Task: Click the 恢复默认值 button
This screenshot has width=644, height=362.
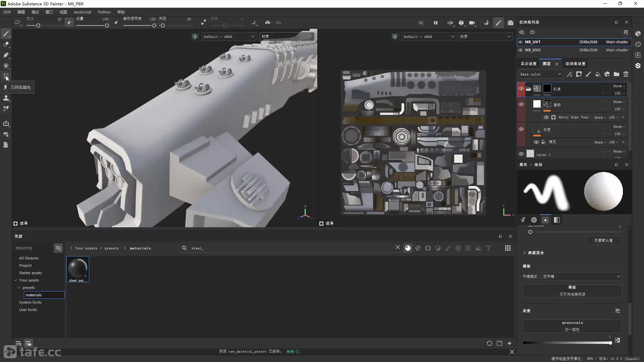Action: click(x=603, y=240)
